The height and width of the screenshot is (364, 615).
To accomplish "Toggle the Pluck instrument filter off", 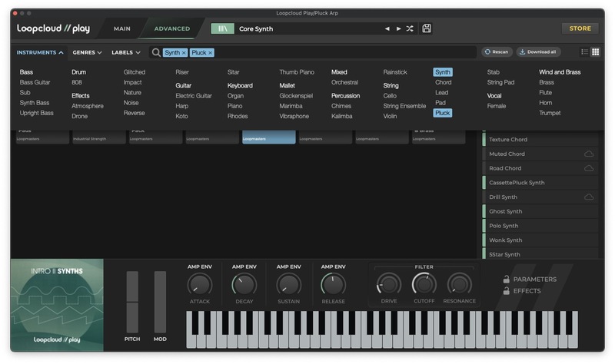I will pos(442,113).
